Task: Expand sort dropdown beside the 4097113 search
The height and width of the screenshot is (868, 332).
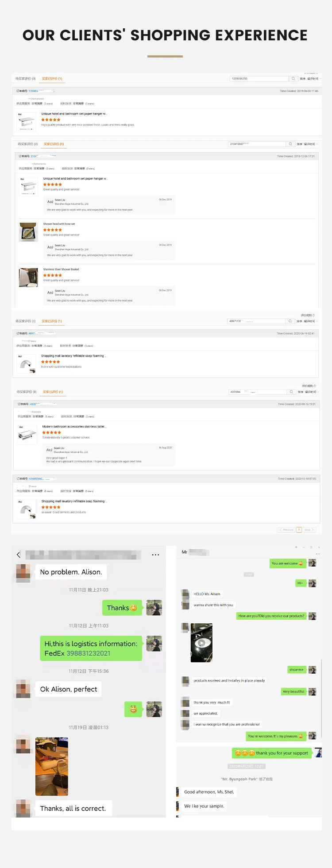Action: [x=307, y=321]
